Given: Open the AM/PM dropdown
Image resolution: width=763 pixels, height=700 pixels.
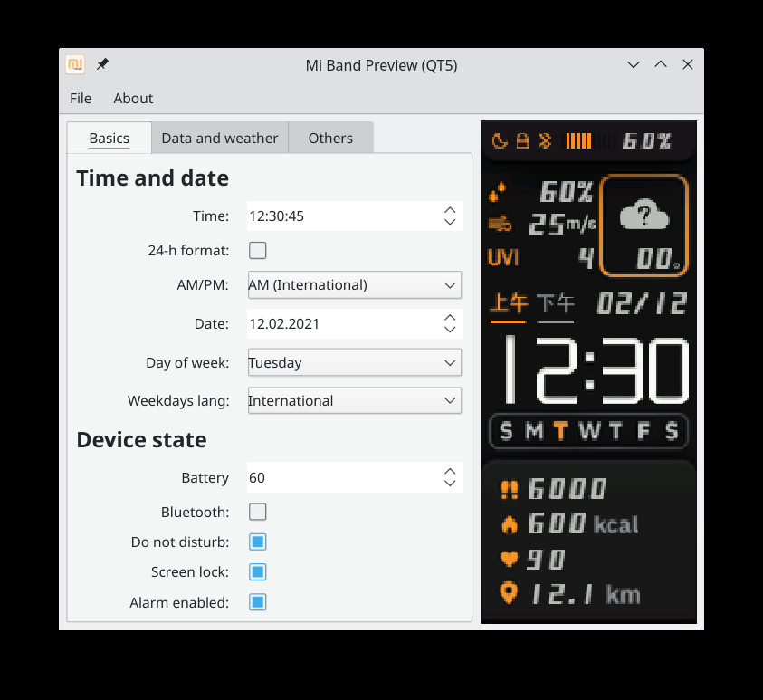Looking at the screenshot, I should pos(354,284).
